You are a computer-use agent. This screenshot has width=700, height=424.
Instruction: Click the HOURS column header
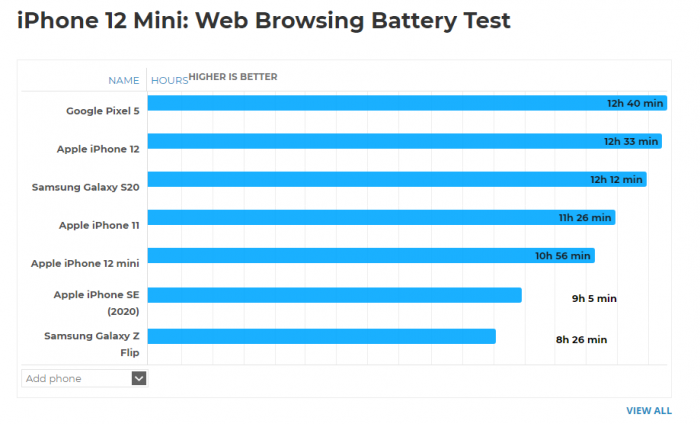pyautogui.click(x=168, y=80)
